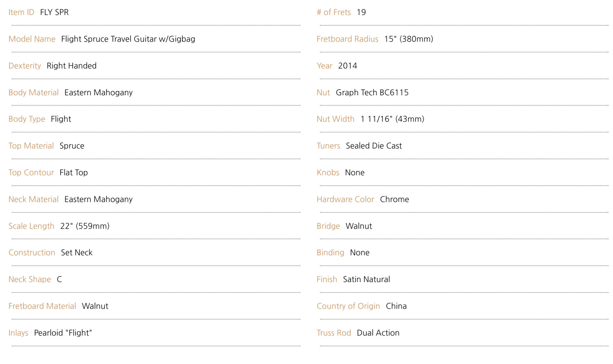The width and height of the screenshot is (613, 364).
Task: Click the Body Material label
Action: click(x=34, y=92)
